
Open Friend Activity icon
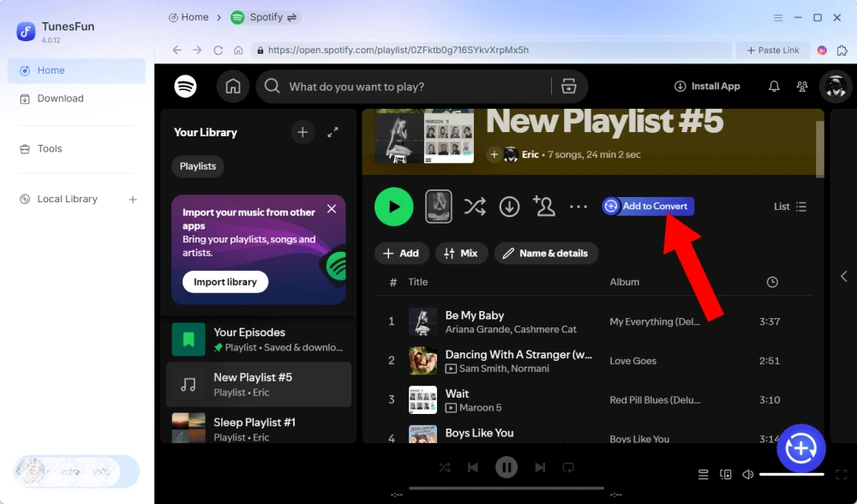pos(802,87)
